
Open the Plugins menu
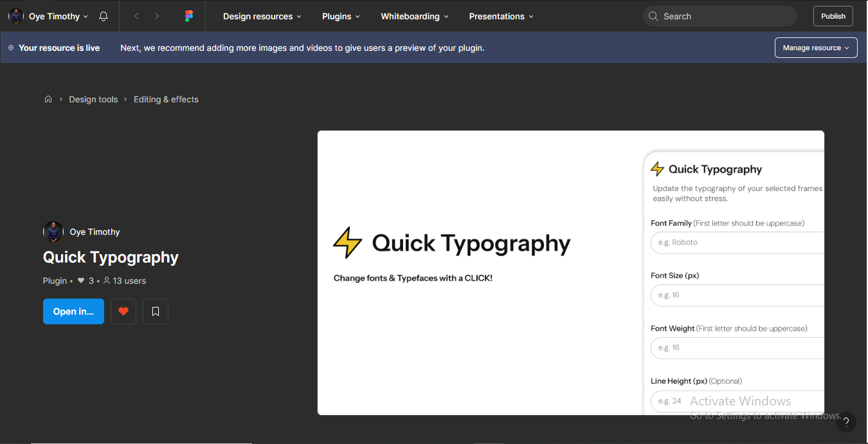point(341,16)
